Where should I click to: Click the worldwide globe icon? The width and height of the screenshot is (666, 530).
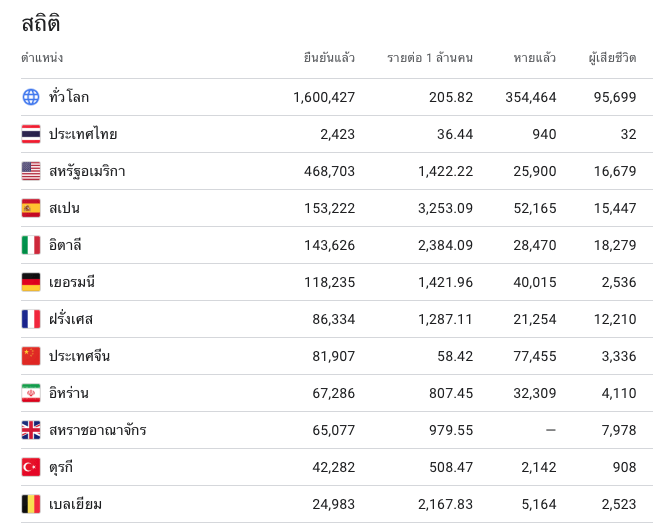click(x=31, y=97)
